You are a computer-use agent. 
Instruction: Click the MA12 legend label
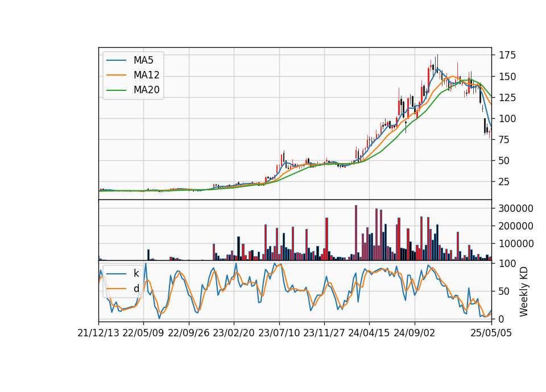(x=146, y=75)
